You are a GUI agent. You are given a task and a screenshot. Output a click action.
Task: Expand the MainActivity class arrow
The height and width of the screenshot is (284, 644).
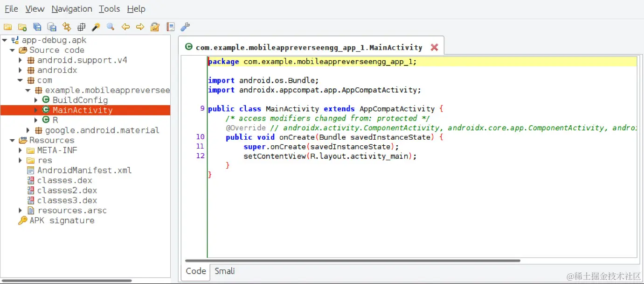(x=36, y=110)
